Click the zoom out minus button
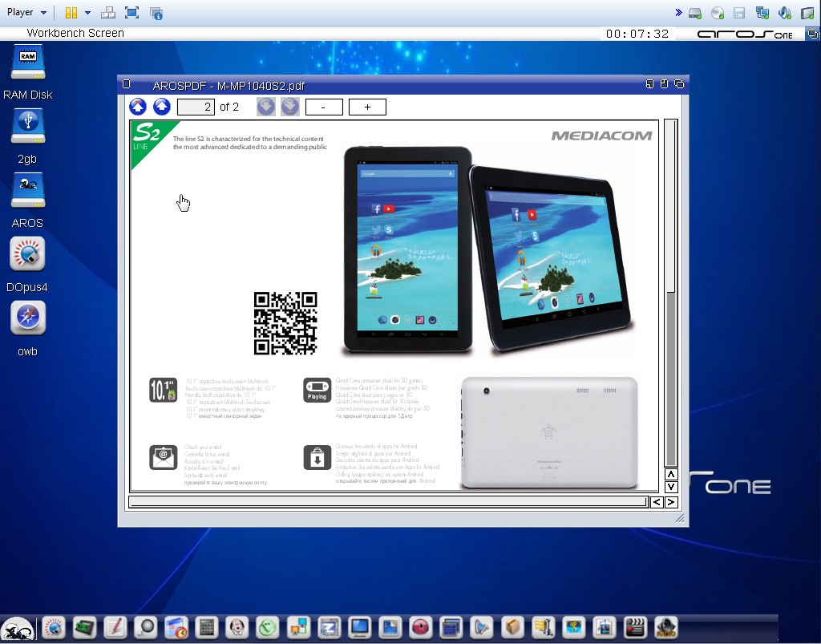 (324, 107)
